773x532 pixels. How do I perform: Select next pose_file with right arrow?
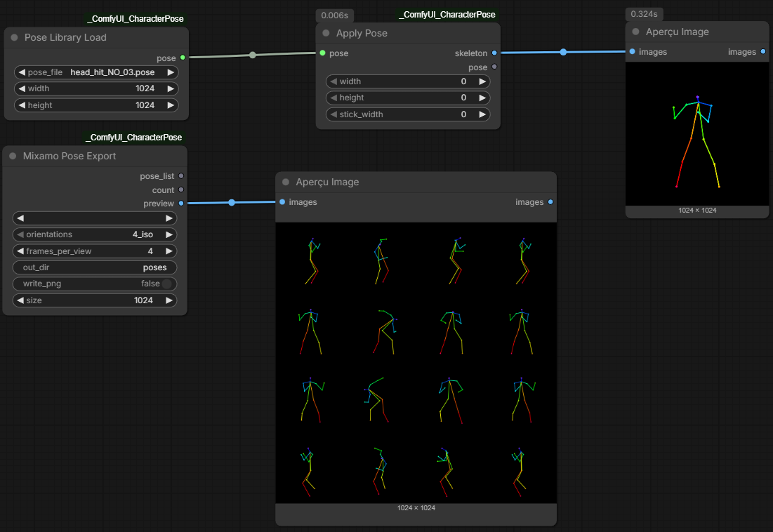171,72
